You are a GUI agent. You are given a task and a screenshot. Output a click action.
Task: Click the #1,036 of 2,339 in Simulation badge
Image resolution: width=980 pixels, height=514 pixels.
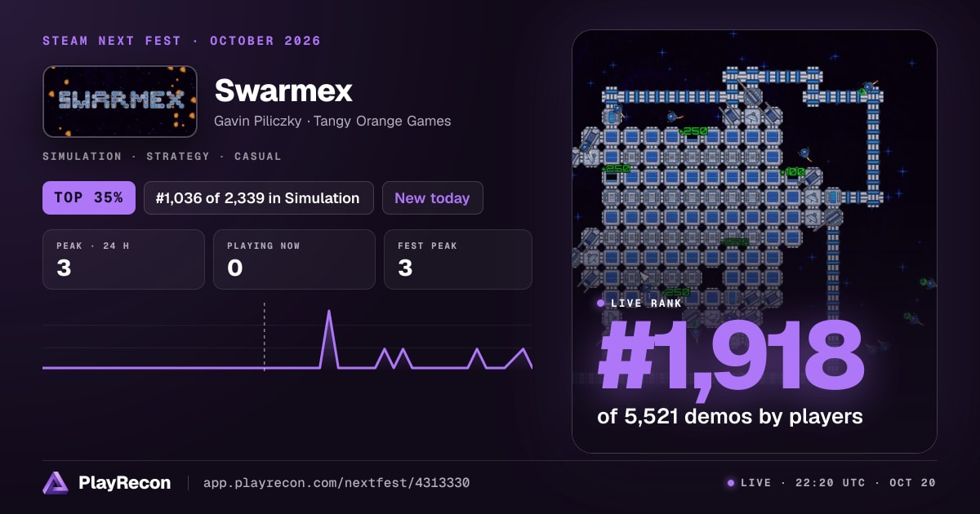pos(258,197)
